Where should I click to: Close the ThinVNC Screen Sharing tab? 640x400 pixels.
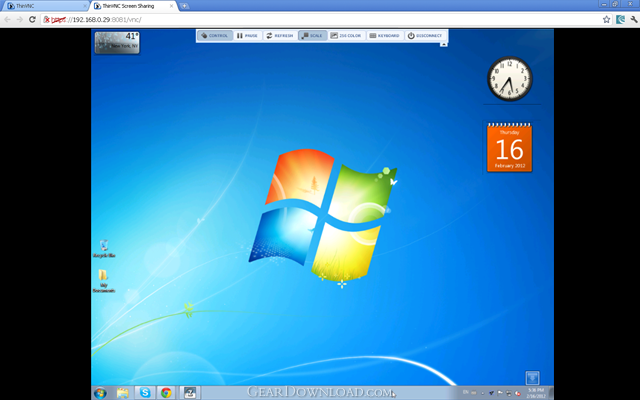point(171,6)
